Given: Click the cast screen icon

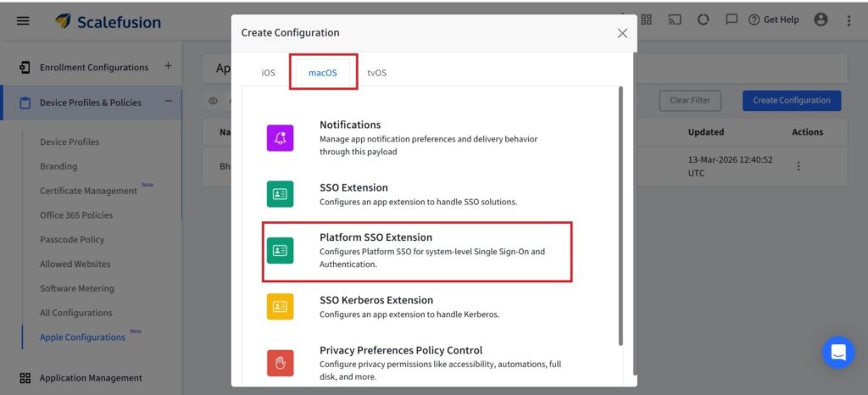Looking at the screenshot, I should tap(675, 20).
